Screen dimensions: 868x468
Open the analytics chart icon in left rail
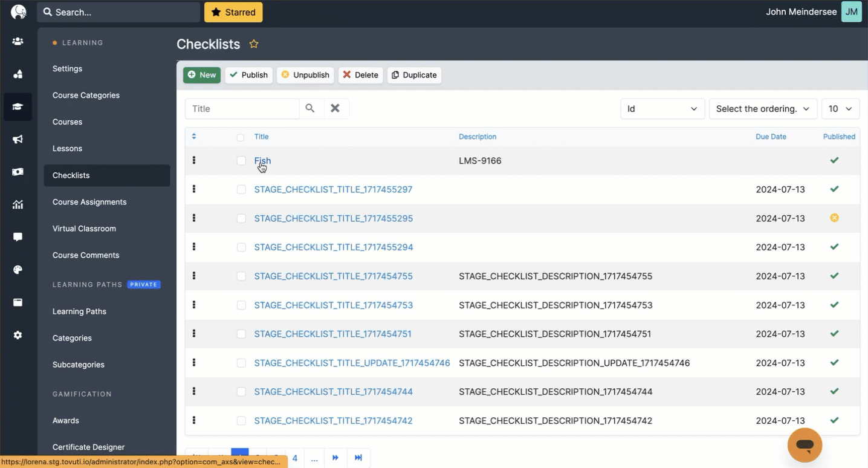(x=18, y=204)
